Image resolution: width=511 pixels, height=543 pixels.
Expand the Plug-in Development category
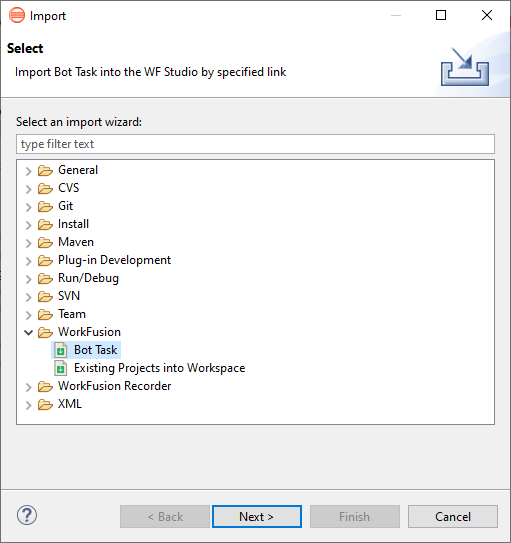click(x=29, y=261)
